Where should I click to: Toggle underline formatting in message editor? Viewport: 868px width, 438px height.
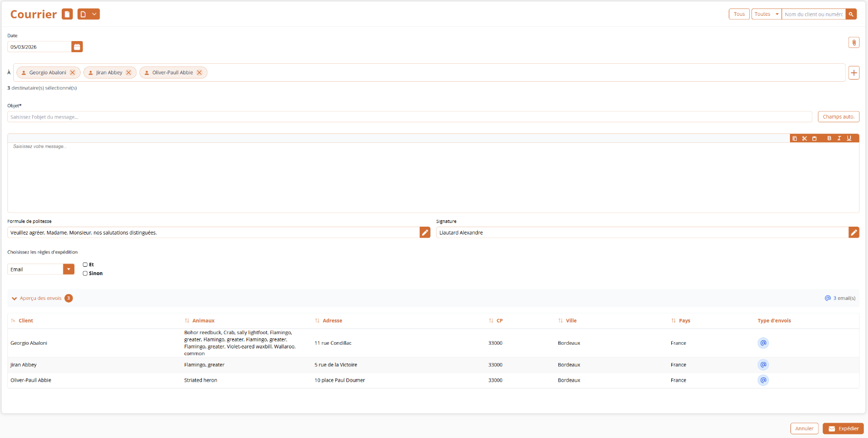click(849, 139)
